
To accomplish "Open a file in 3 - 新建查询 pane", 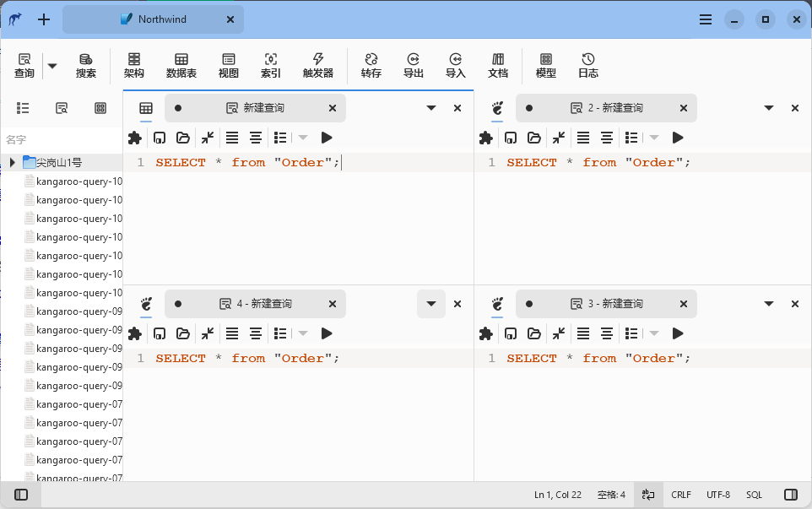I will (534, 333).
